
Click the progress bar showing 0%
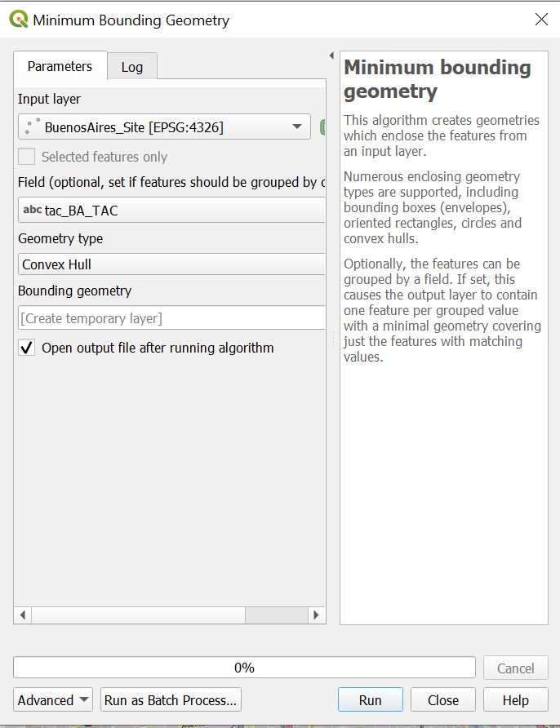pyautogui.click(x=245, y=668)
